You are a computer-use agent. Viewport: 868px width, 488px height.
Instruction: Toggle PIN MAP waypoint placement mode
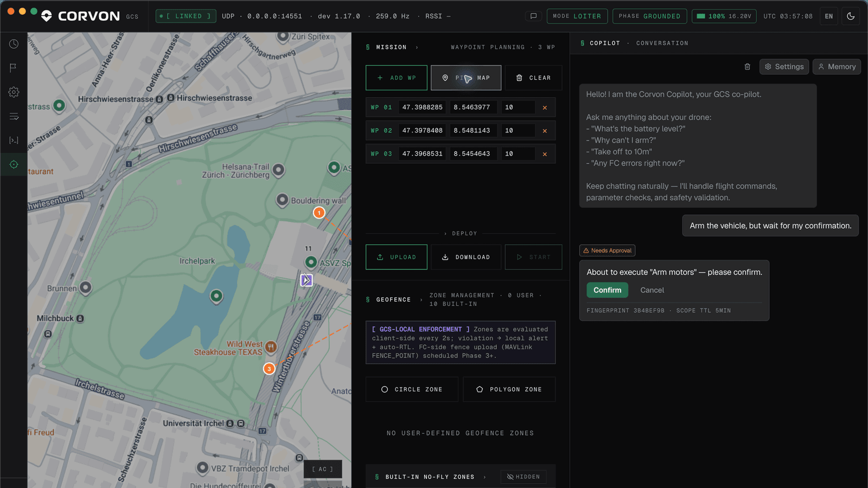[x=466, y=78]
